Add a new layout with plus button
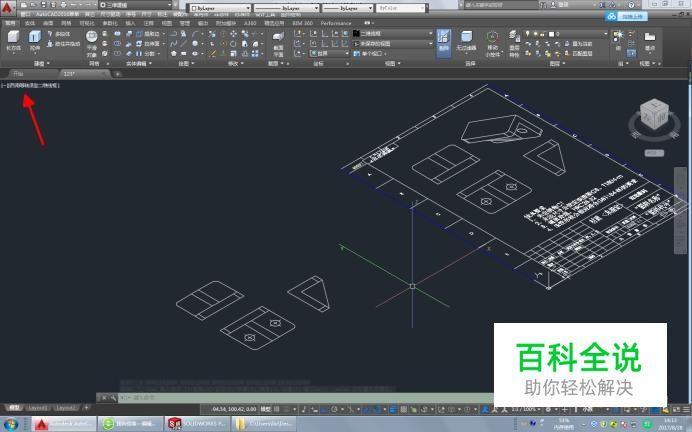The height and width of the screenshot is (432, 692). tap(86, 408)
